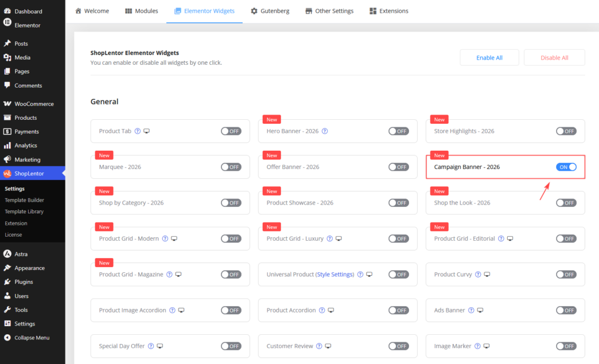The height and width of the screenshot is (364, 599).
Task: Click Collapse Menu in the sidebar
Action: coord(32,338)
